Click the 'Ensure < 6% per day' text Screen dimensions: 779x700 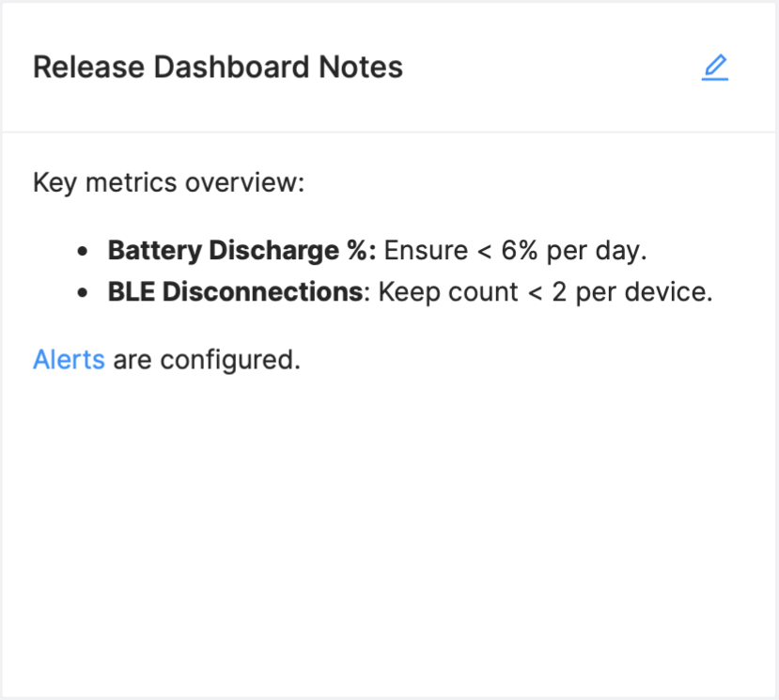515,251
